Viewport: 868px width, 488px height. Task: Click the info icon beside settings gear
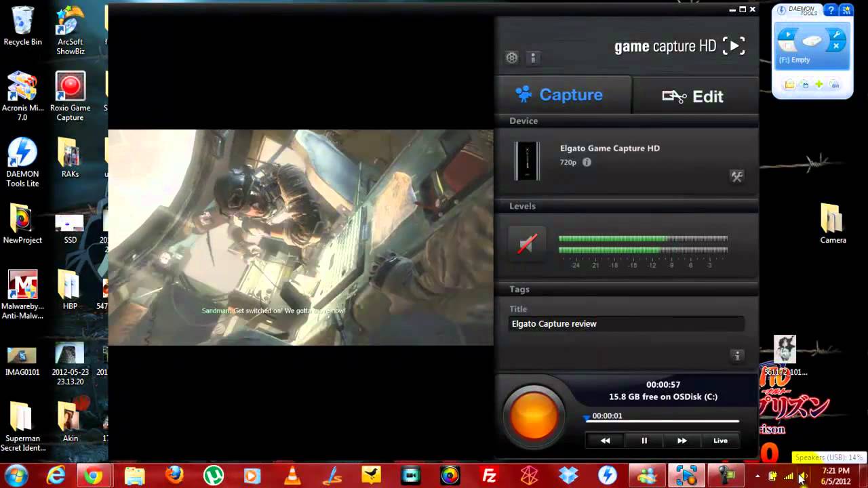[x=533, y=58]
